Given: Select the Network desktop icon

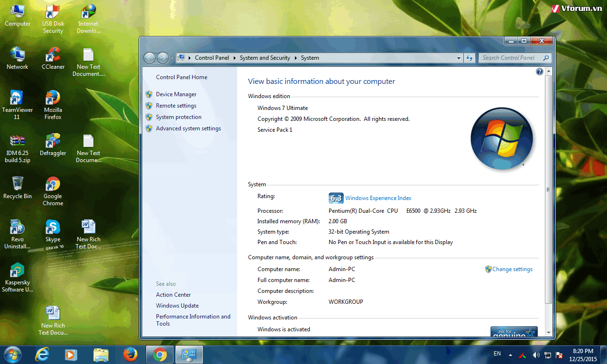Looking at the screenshot, I should [x=18, y=59].
